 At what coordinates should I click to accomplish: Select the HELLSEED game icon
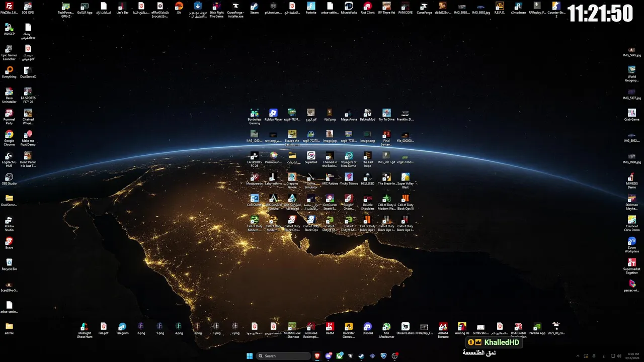[x=368, y=179]
